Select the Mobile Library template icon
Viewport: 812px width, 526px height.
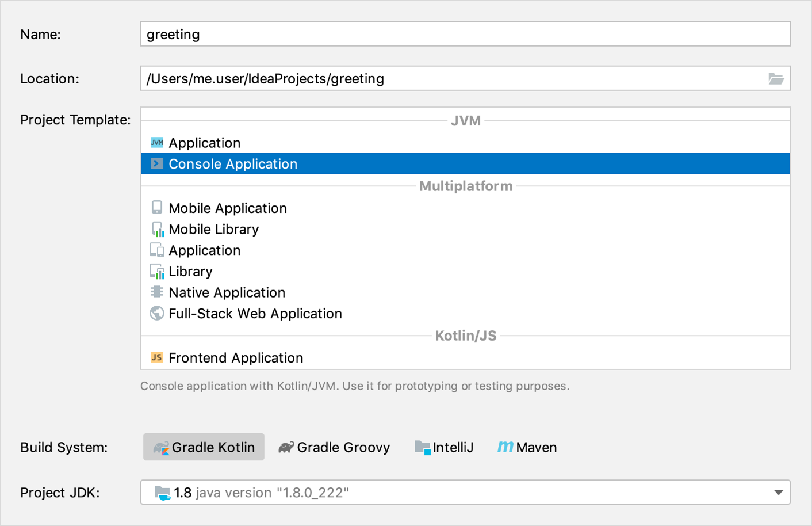156,229
